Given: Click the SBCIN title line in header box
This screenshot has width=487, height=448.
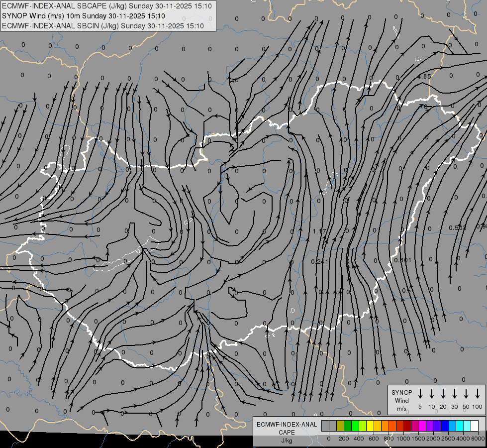Looking at the screenshot, I should pyautogui.click(x=103, y=26).
